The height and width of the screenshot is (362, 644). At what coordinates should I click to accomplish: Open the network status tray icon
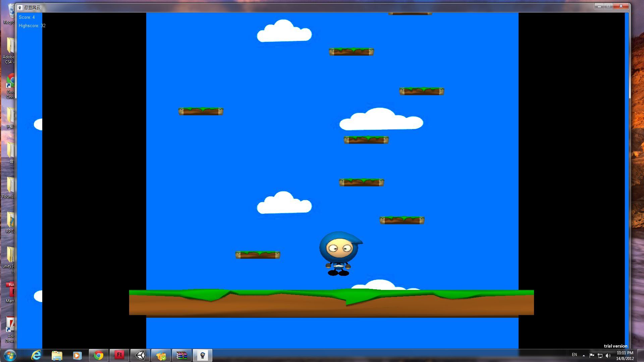coord(600,355)
